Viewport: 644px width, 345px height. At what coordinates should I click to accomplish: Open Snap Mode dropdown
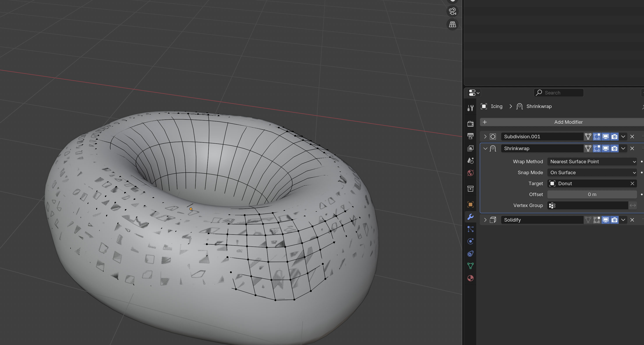592,173
